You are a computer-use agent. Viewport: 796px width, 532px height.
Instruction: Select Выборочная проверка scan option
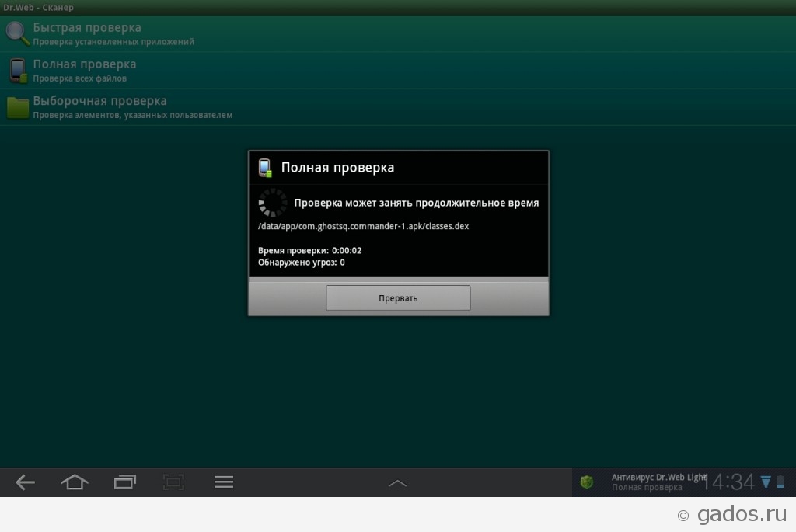click(x=398, y=107)
